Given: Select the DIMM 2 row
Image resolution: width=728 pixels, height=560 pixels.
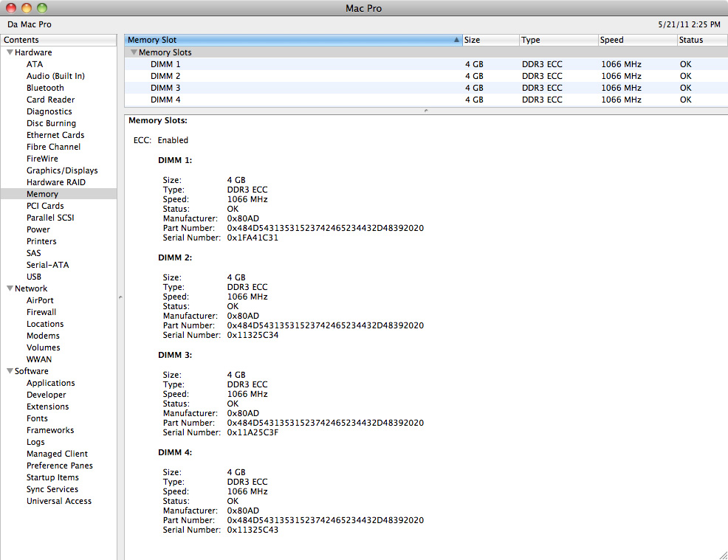Looking at the screenshot, I should (426, 76).
